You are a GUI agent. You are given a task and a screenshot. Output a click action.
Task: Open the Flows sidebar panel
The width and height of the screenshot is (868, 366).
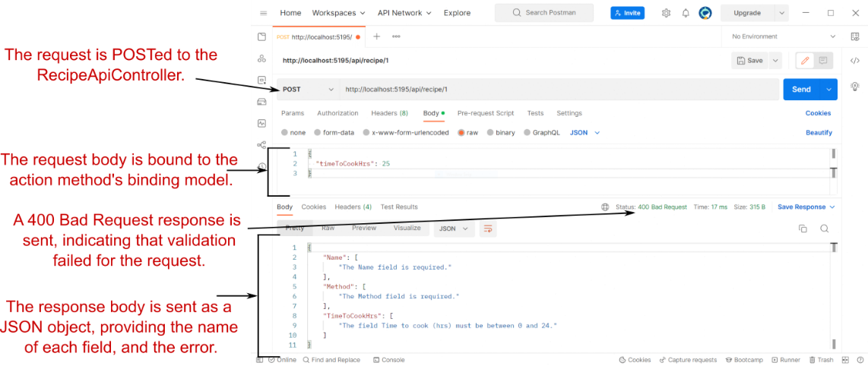tap(261, 145)
